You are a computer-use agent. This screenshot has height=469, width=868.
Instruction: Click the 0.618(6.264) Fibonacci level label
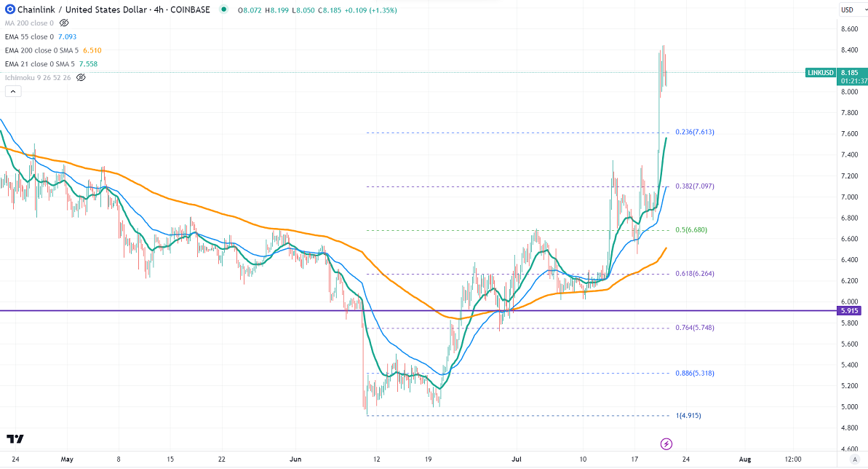(695, 273)
